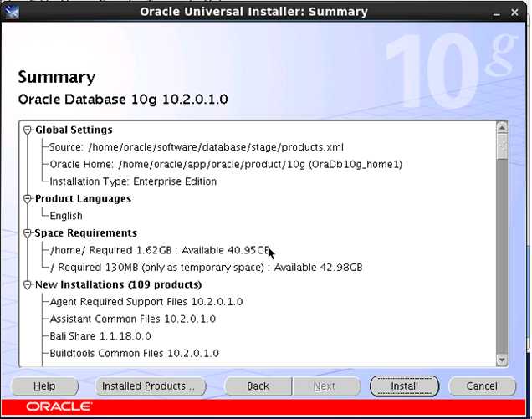
Task: Click the summary list vertical scrollbar track
Action: [x=502, y=256]
